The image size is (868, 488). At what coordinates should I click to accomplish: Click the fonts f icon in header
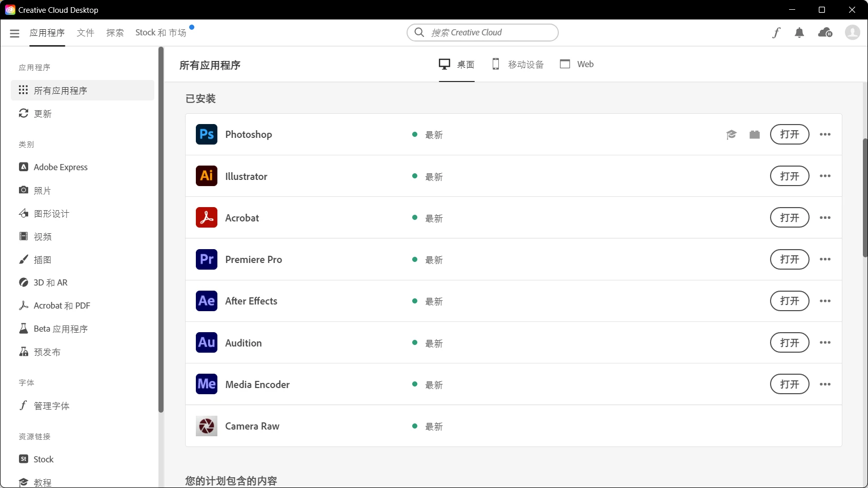coord(776,33)
